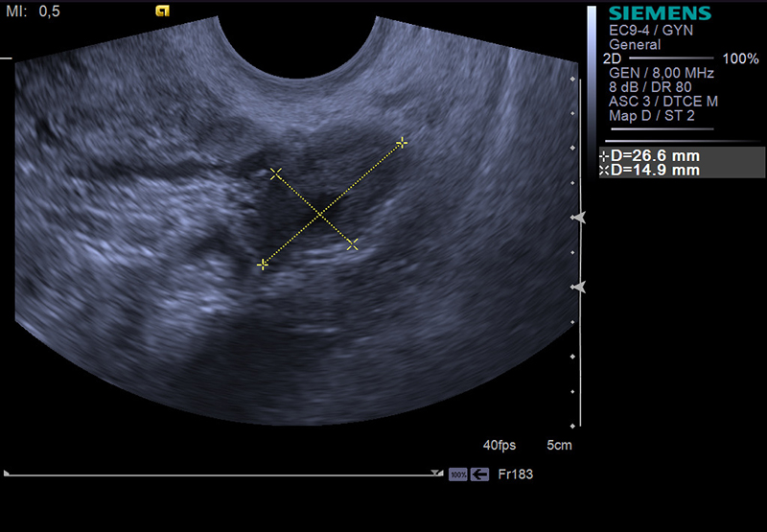Screen dimensions: 767x532
Task: Click the ASC 3 / DTCE M text
Action: [x=663, y=102]
